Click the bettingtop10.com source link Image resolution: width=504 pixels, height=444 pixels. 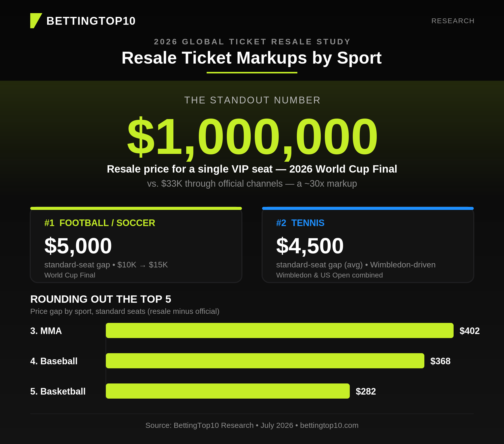(329, 425)
